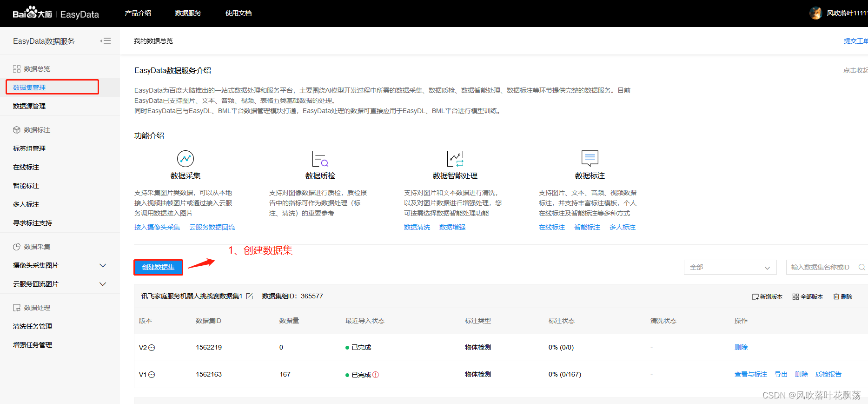Click the edit icon beside dataset name

(x=250, y=296)
